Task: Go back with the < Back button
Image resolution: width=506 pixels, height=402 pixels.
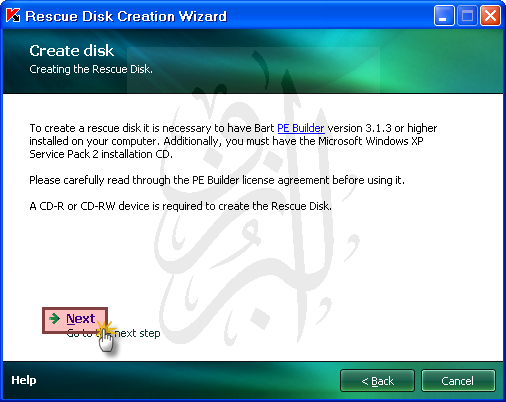Action: (x=377, y=380)
